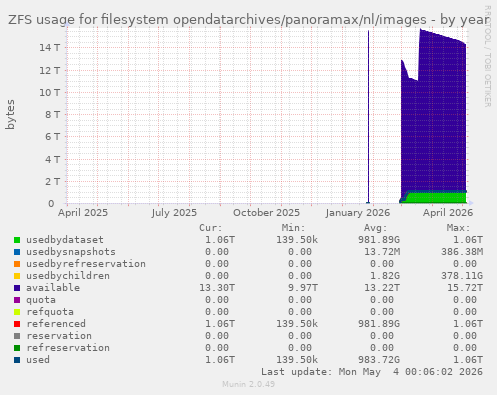Select the refreservation legend label
The height and width of the screenshot is (395, 497).
pos(68,348)
